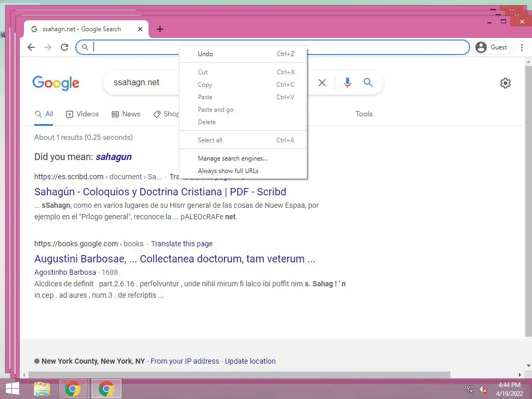Switch to the second Chrome taskbar icon
Image resolution: width=532 pixels, height=399 pixels.
point(106,389)
